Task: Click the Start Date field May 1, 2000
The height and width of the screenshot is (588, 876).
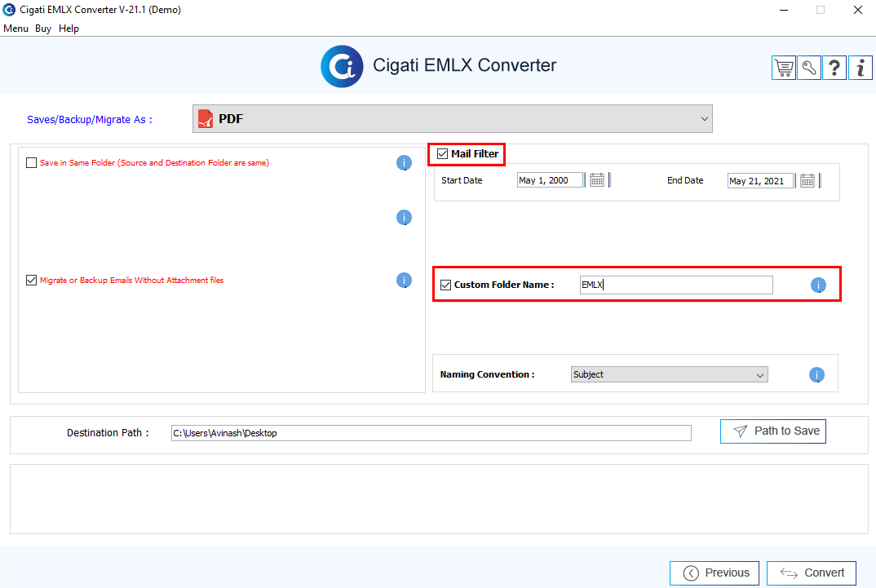Action: (x=551, y=180)
